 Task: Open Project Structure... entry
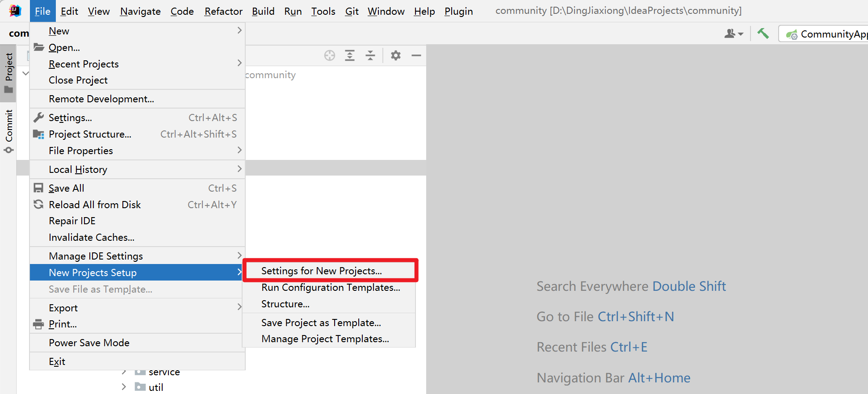pos(137,134)
